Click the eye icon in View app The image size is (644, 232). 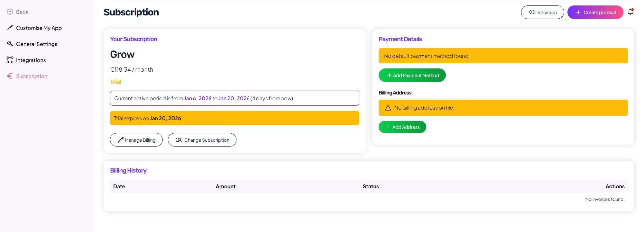[532, 12]
